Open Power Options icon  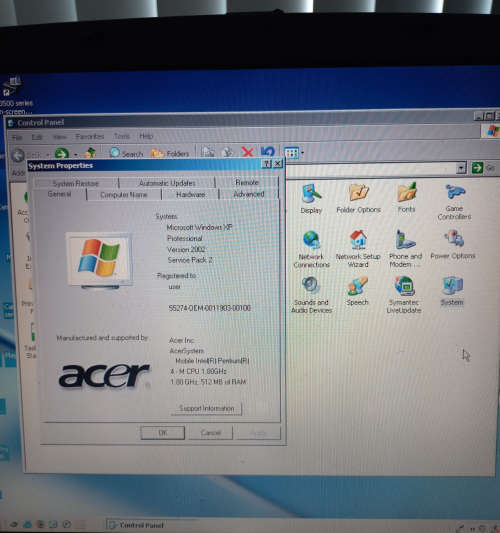point(453,245)
